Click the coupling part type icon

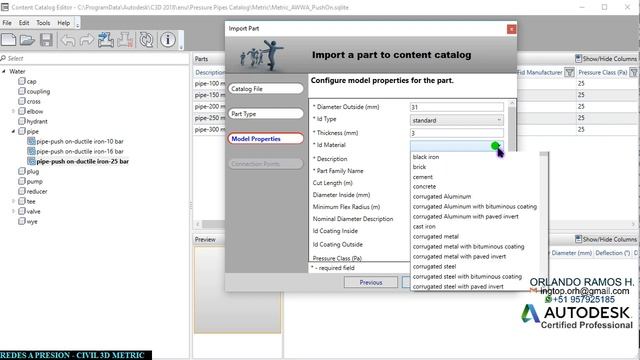click(x=22, y=91)
